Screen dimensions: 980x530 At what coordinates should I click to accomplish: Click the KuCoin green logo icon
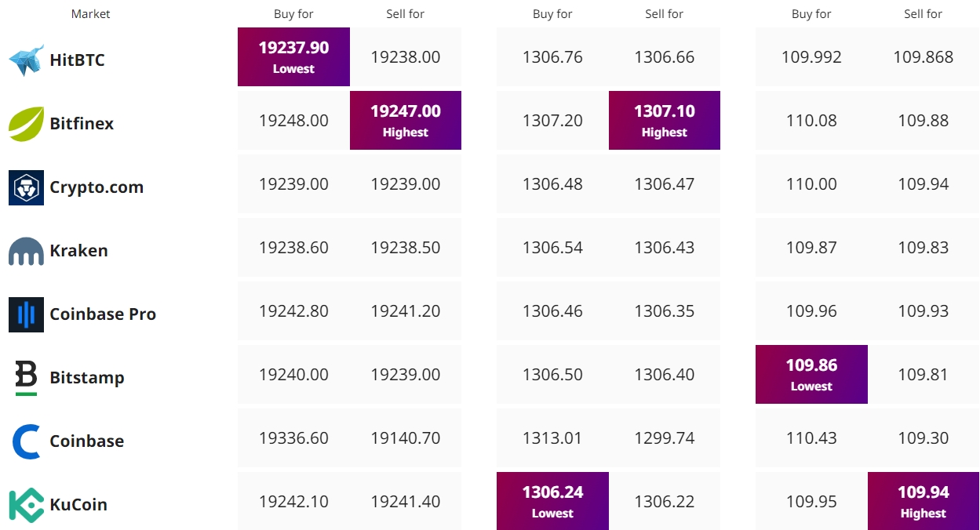[26, 505]
